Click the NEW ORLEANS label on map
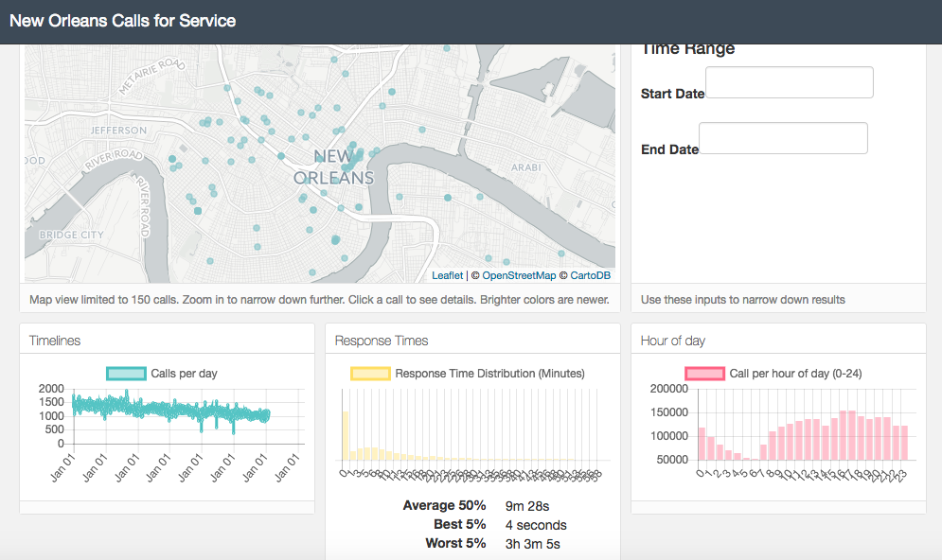Viewport: 942px width, 560px height. (x=333, y=166)
